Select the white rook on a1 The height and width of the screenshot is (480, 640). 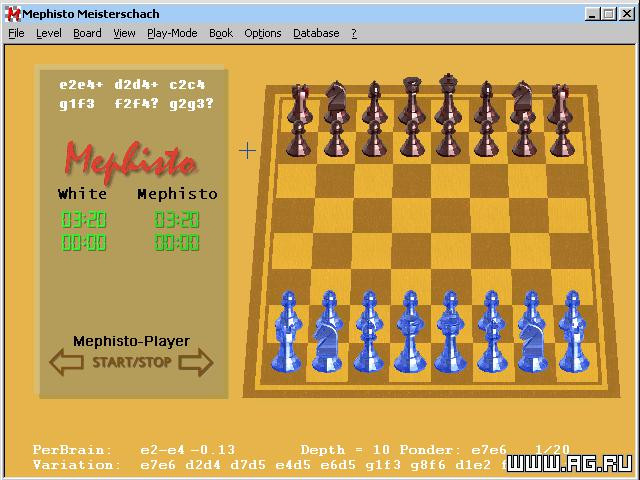click(287, 347)
